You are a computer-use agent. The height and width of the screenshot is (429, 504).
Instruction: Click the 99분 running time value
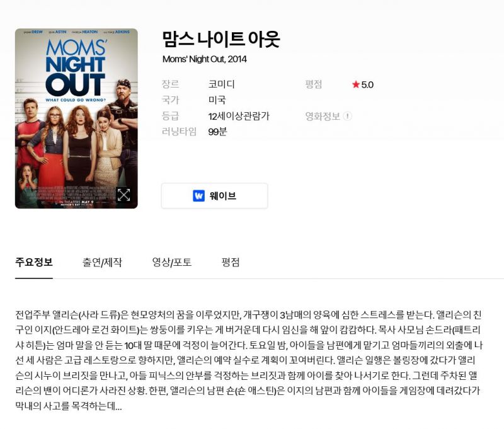[x=217, y=132]
